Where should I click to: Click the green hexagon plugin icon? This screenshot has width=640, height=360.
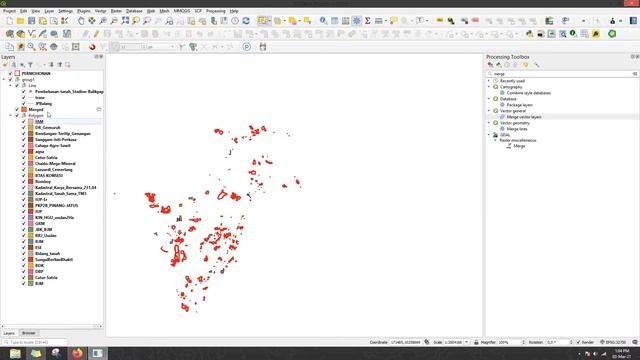[x=612, y=34]
